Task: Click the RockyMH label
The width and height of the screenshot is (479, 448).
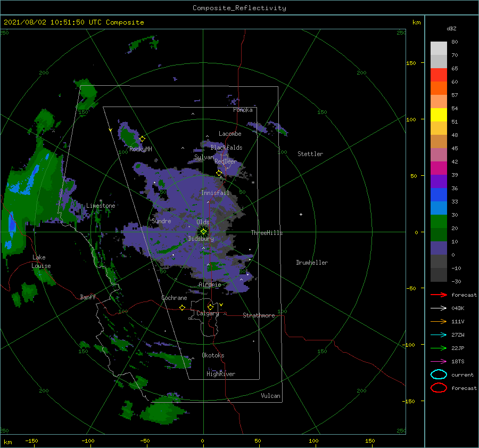Action: 141,149
